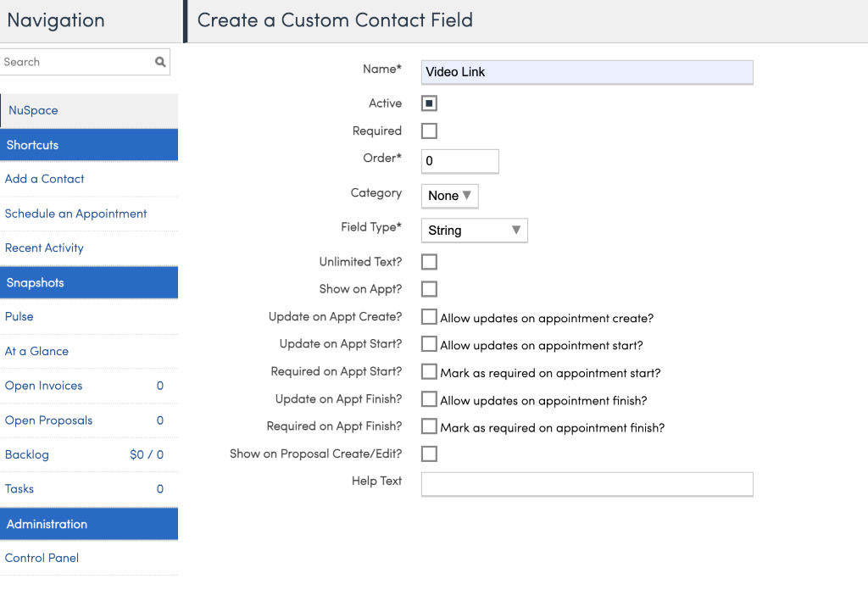This screenshot has height=601, width=868.
Task: Enable the Required checkbox
Action: 429,131
